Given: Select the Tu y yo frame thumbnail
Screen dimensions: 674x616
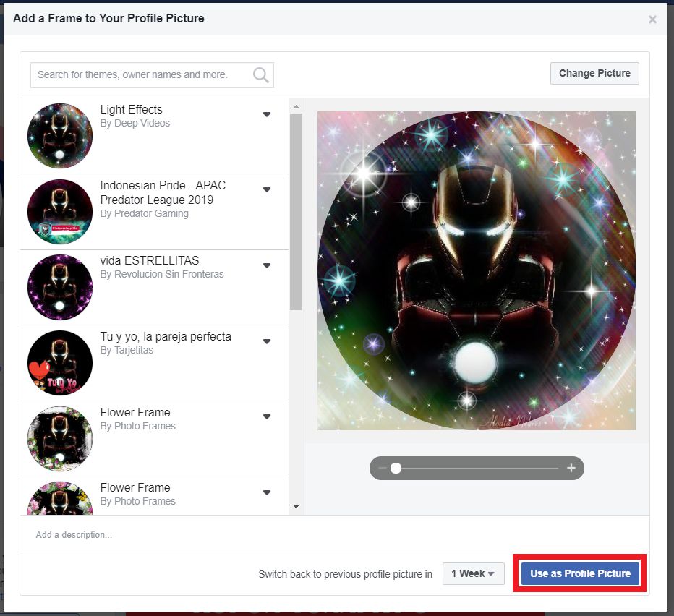Looking at the screenshot, I should pyautogui.click(x=60, y=363).
